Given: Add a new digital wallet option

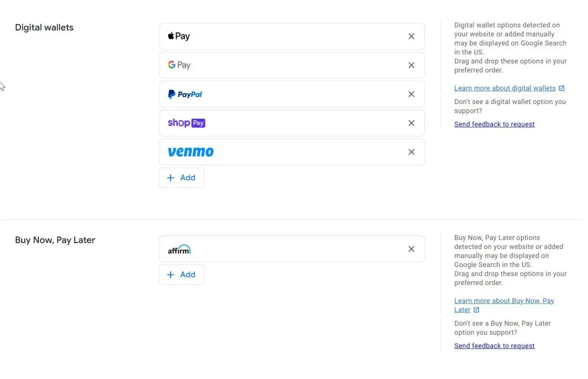Looking at the screenshot, I should click(x=181, y=178).
